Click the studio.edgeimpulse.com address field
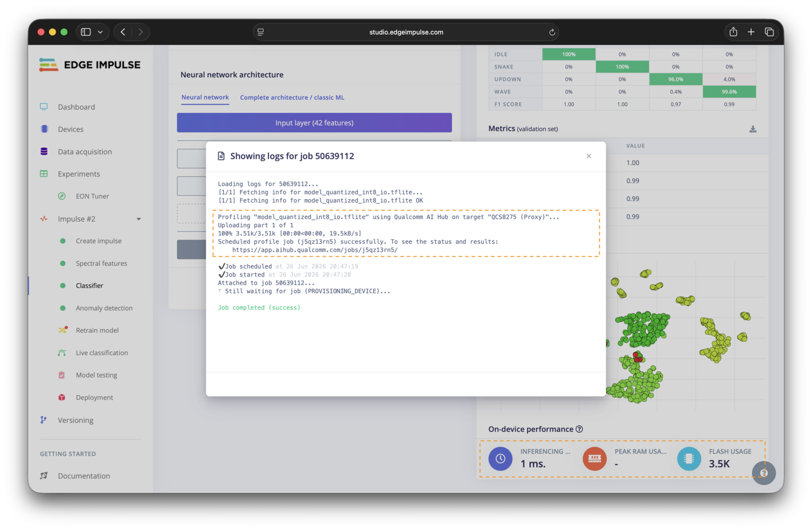The width and height of the screenshot is (812, 530). pos(406,32)
